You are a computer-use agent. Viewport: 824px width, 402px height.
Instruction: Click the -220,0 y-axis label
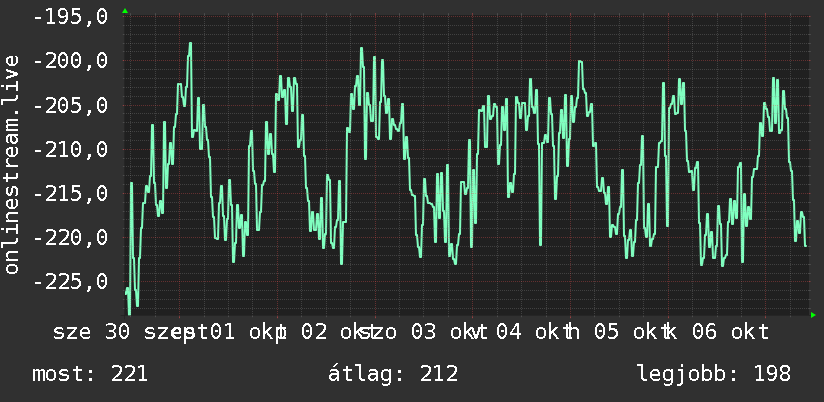point(70,238)
